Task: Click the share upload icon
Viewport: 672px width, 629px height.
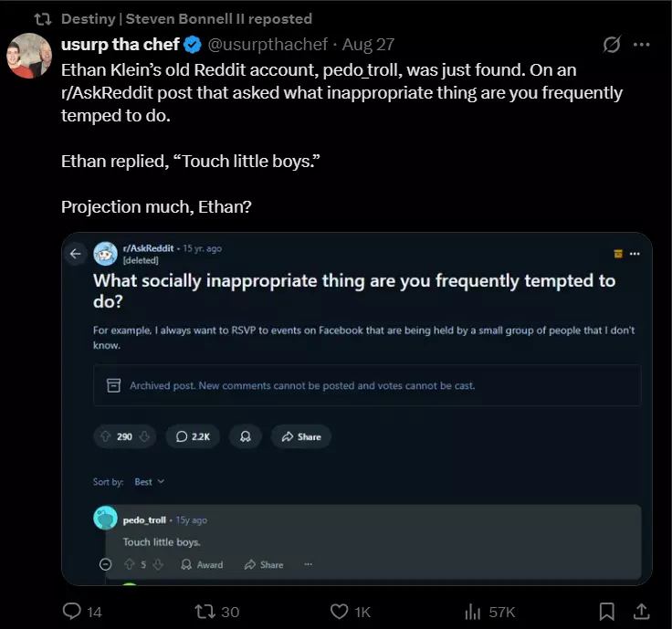Action: pyautogui.click(x=641, y=611)
